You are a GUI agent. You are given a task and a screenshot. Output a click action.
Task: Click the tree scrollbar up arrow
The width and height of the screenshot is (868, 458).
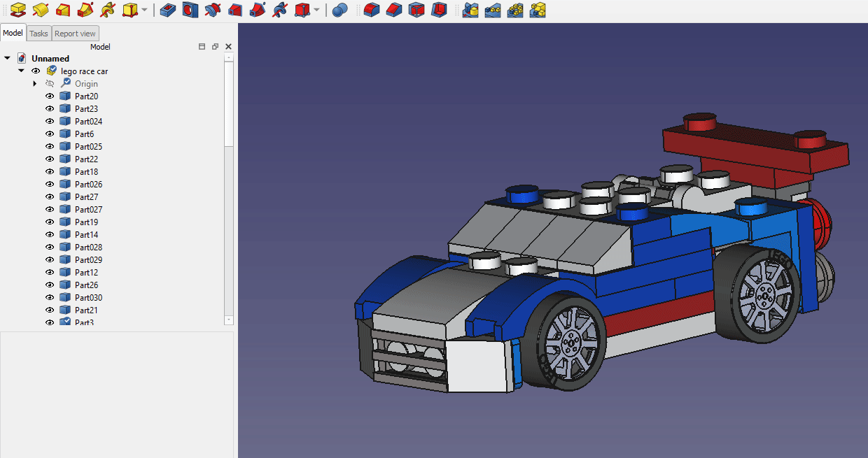click(229, 57)
